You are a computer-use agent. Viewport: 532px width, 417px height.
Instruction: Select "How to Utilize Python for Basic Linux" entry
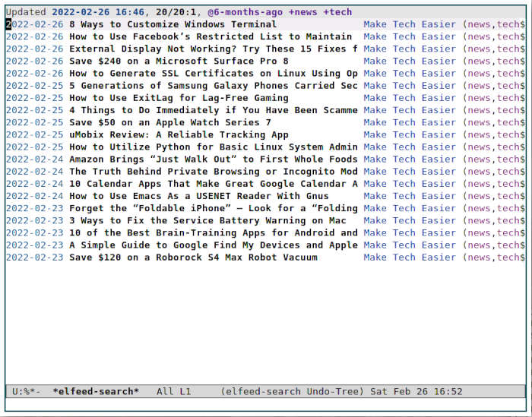[x=213, y=147]
